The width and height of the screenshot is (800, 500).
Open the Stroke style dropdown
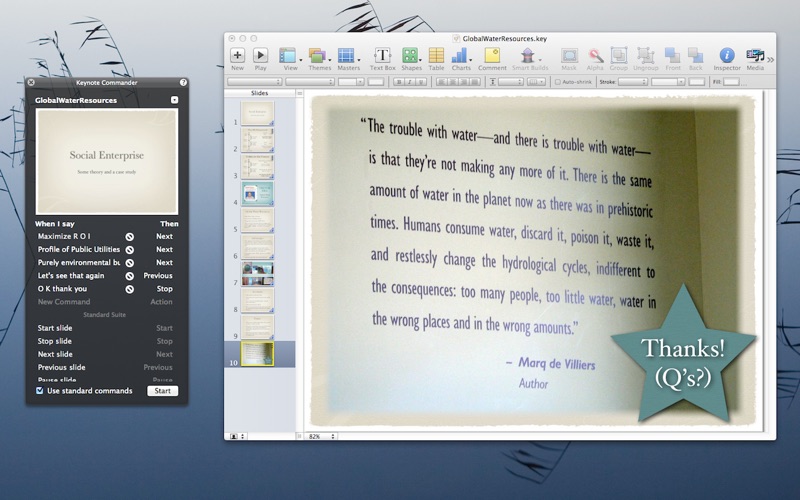(x=633, y=82)
